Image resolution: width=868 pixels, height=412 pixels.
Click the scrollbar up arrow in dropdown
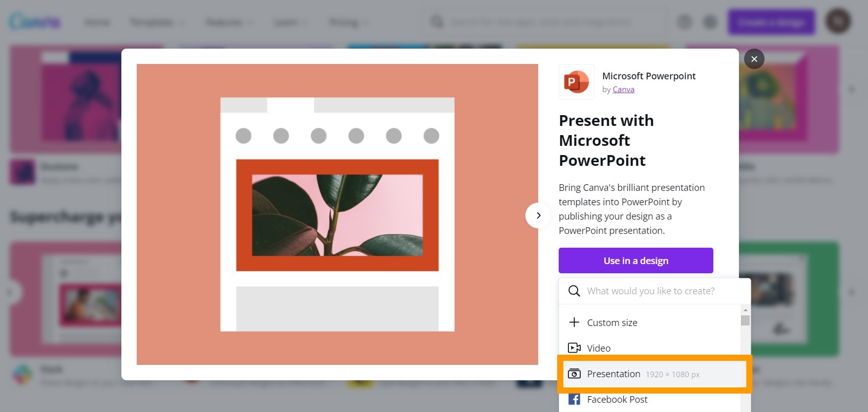tap(745, 310)
